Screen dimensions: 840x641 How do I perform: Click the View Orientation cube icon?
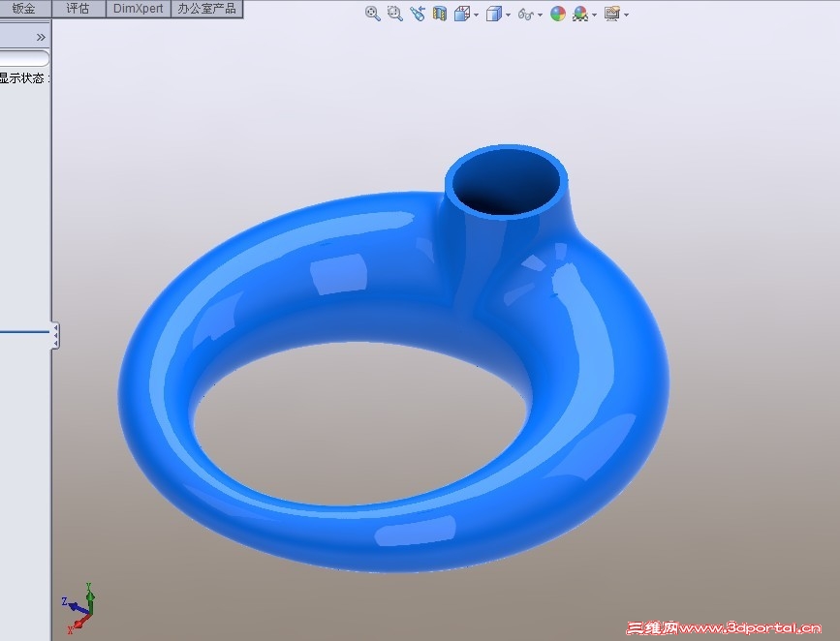pyautogui.click(x=462, y=14)
